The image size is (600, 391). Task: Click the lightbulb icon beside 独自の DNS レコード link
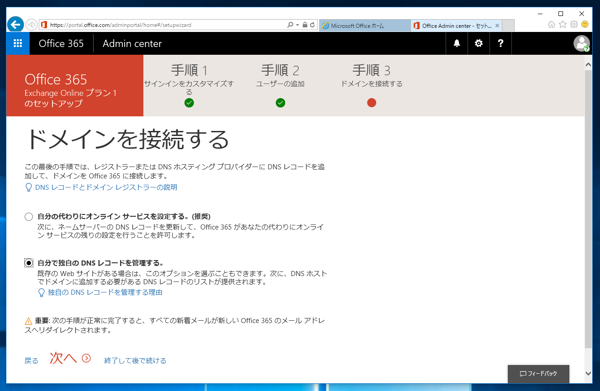point(41,293)
